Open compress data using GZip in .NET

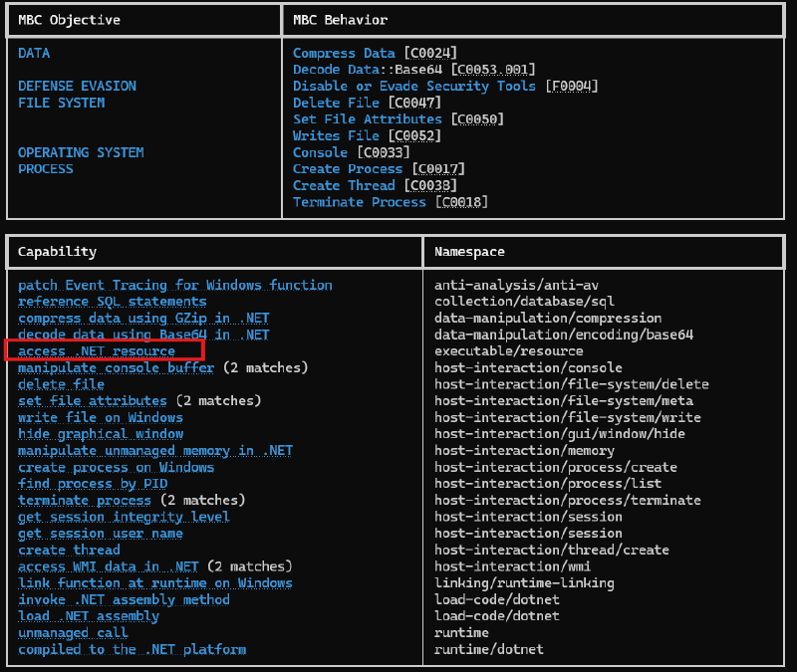click(x=143, y=319)
